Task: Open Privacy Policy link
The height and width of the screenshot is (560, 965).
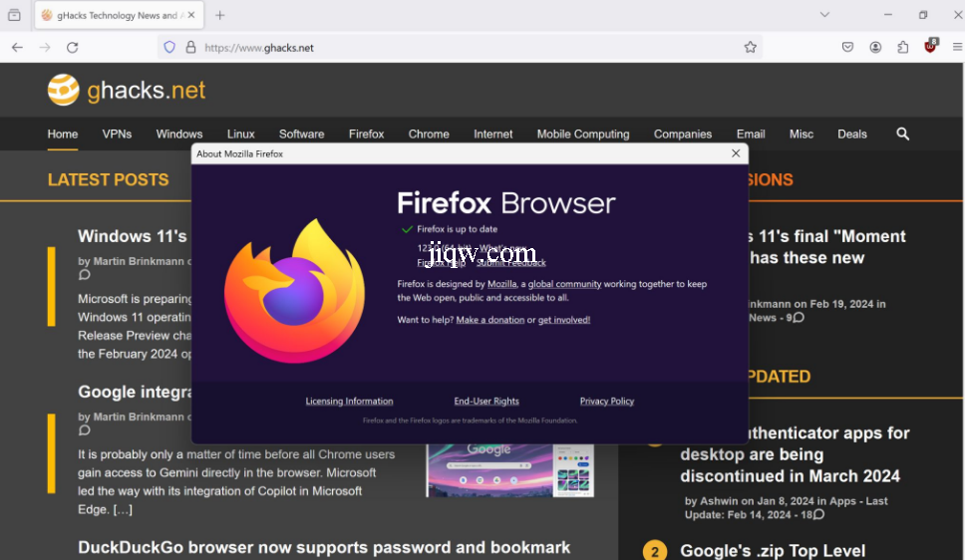Action: pyautogui.click(x=607, y=402)
